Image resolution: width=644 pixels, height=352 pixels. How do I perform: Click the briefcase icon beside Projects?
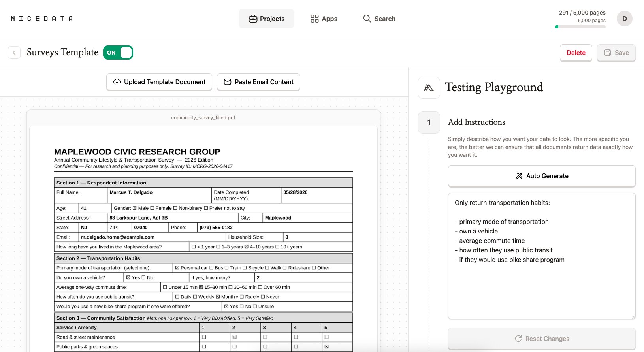[x=253, y=19]
